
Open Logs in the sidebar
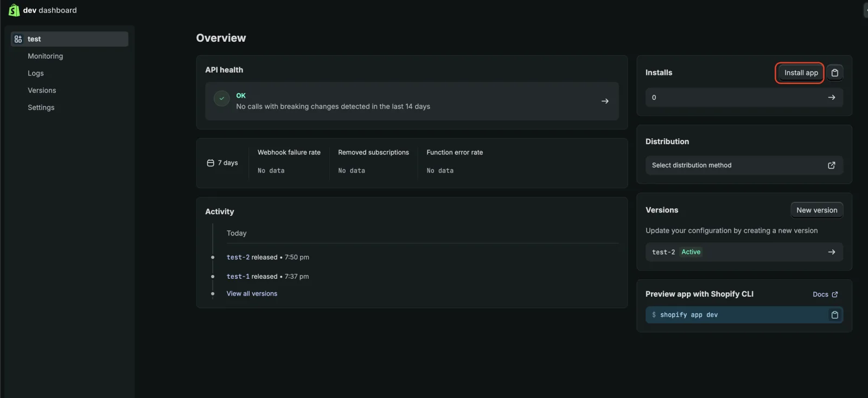coord(36,73)
